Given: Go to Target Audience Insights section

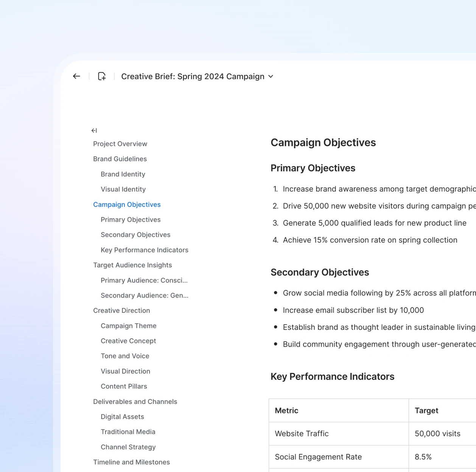Looking at the screenshot, I should [x=132, y=265].
